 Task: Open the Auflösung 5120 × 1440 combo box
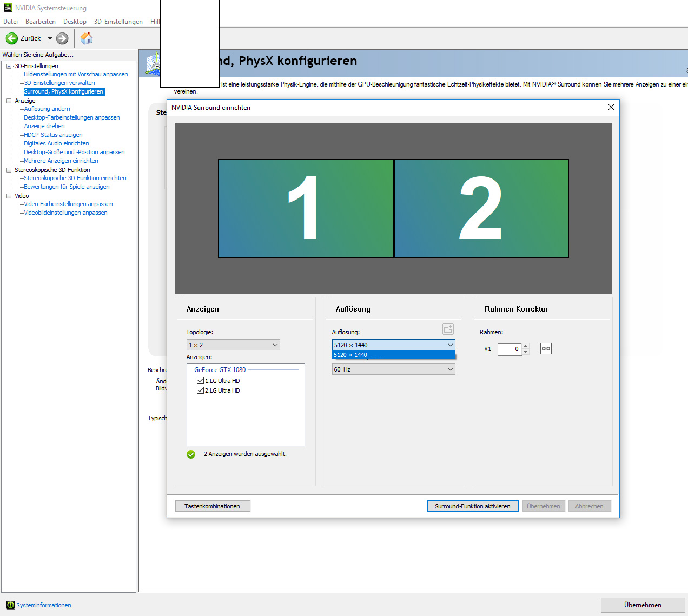[x=393, y=345]
